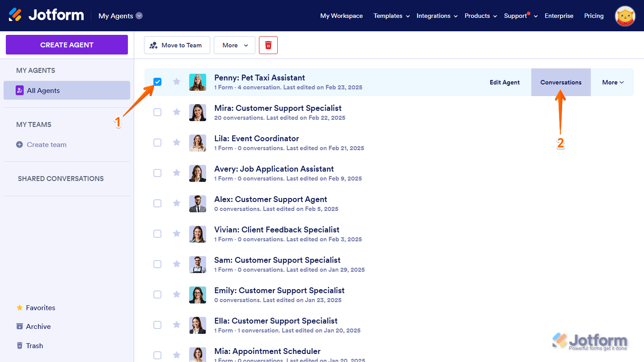Click the CREATE AGENT button
This screenshot has width=644, height=362.
(67, 45)
